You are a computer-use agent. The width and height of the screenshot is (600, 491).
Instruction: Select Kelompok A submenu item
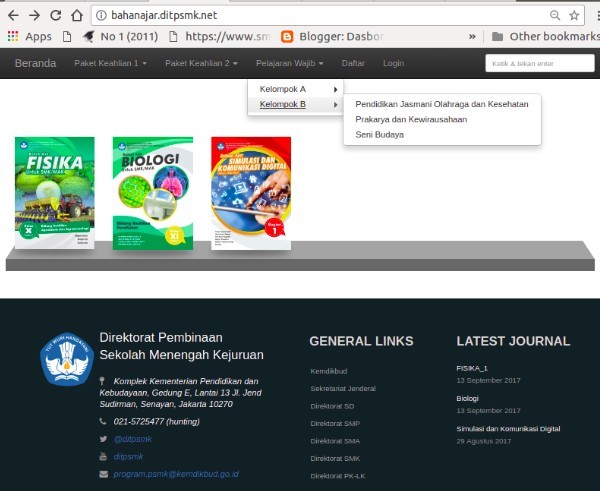295,89
